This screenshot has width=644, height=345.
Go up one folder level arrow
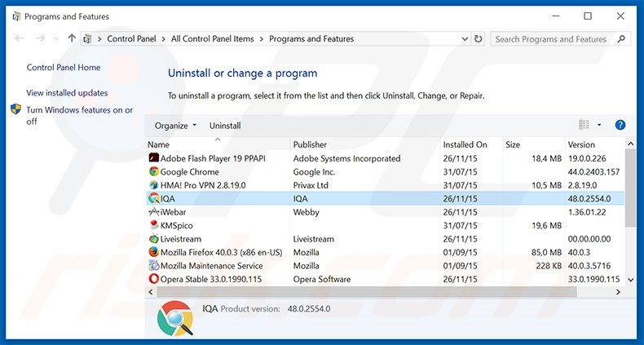point(72,38)
